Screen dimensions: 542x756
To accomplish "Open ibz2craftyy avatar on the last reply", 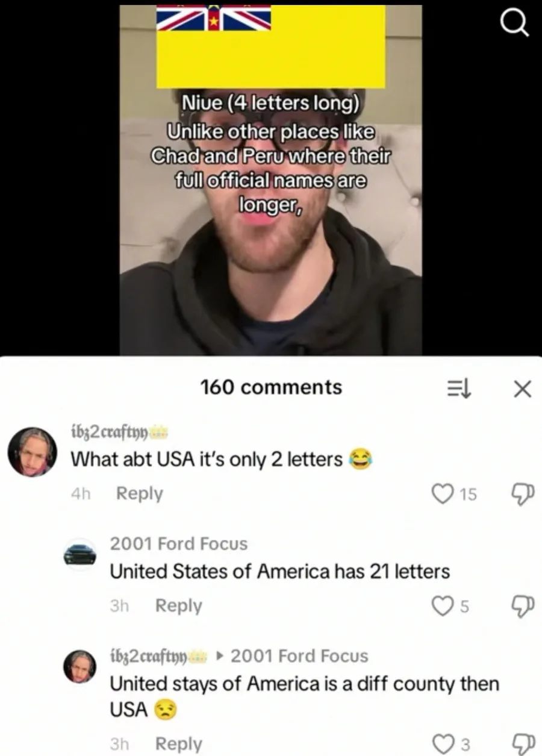I will pyautogui.click(x=80, y=666).
